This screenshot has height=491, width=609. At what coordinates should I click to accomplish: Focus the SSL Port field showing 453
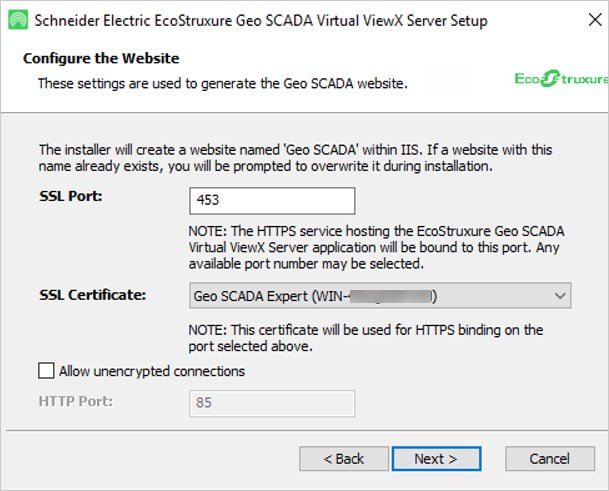coord(272,201)
